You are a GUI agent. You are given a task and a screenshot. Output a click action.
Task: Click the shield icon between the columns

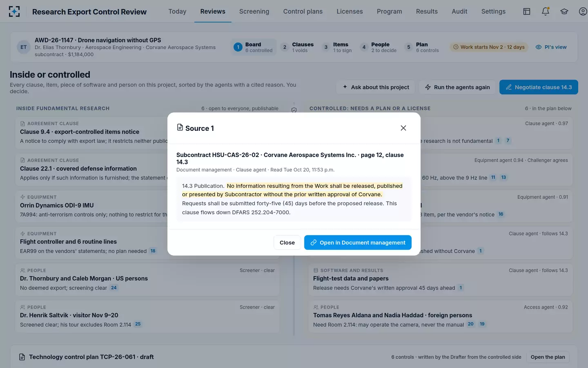tap(294, 110)
